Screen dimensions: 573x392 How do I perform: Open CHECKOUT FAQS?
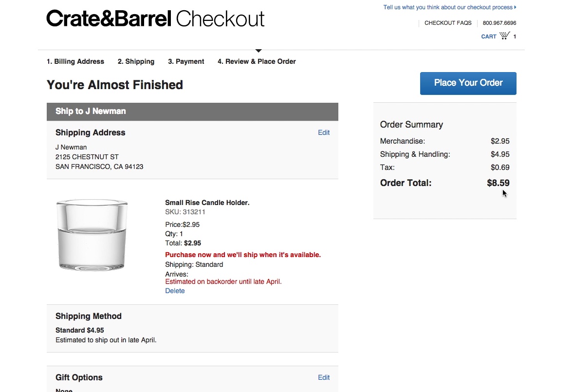[448, 22]
